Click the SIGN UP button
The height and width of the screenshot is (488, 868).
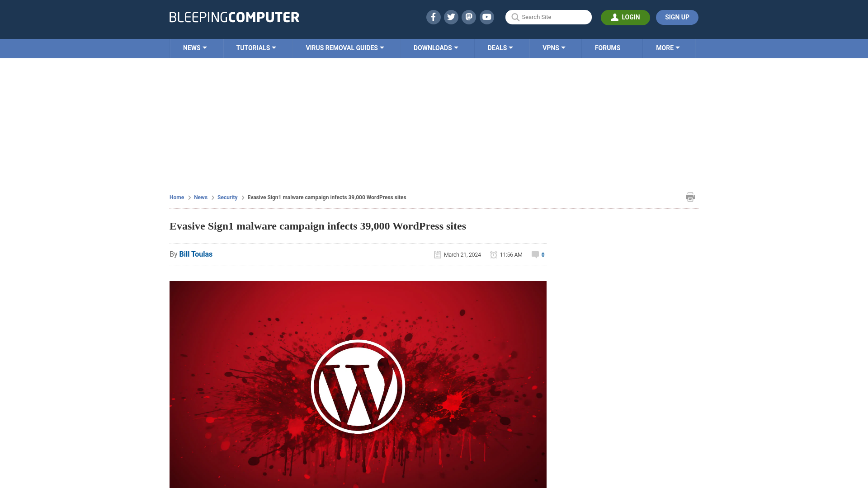point(677,17)
